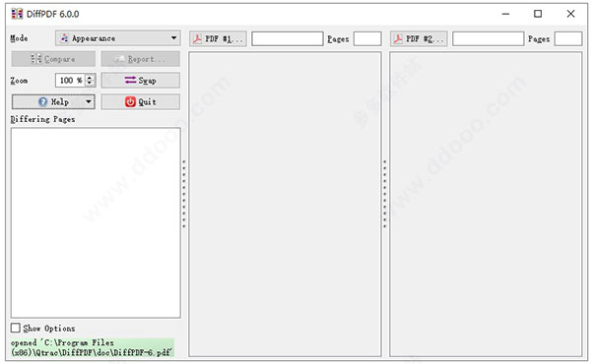
Task: Click the Compare button
Action: click(x=53, y=59)
